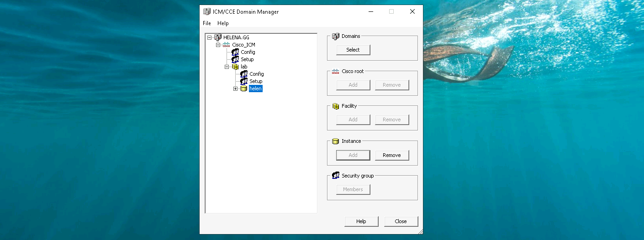
Task: Click the Cisco logo icon beside Cisco_ICM
Action: click(227, 45)
